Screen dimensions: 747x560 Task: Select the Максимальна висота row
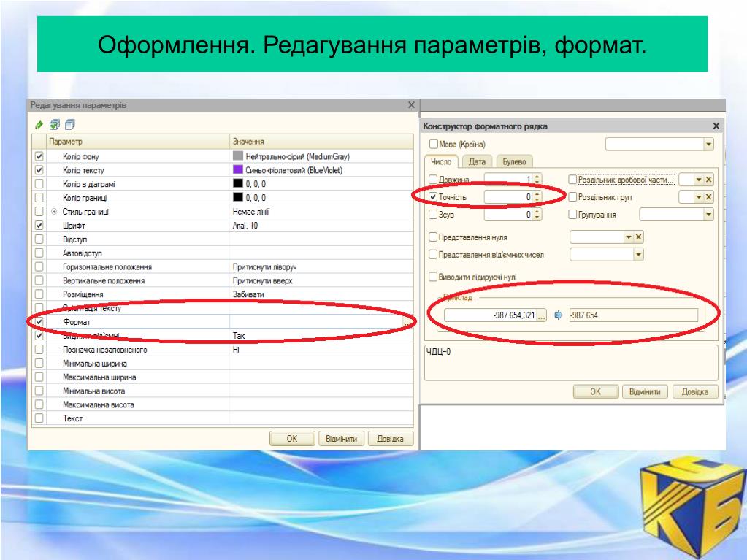[x=223, y=404]
